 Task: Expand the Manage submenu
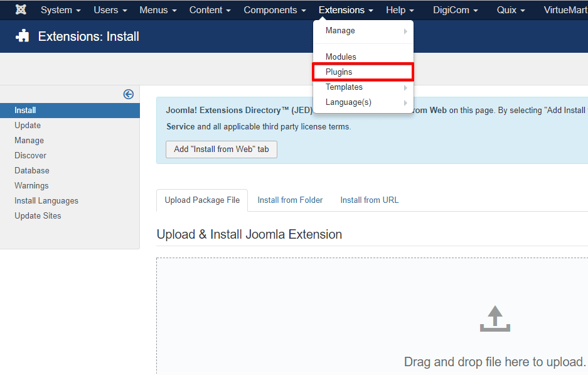(363, 31)
